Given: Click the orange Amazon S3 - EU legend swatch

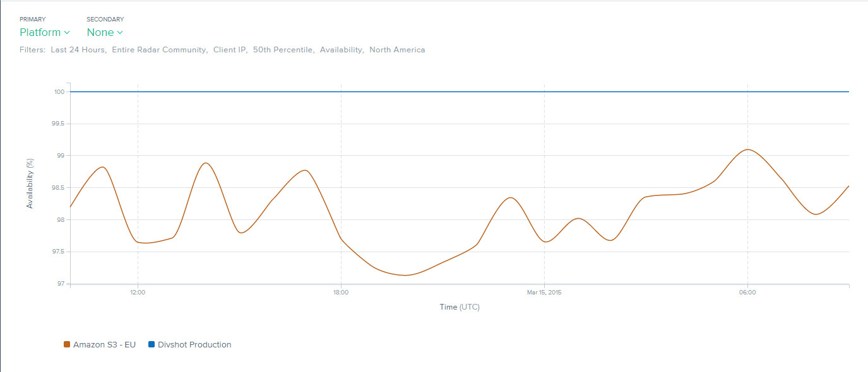Looking at the screenshot, I should pyautogui.click(x=67, y=345).
